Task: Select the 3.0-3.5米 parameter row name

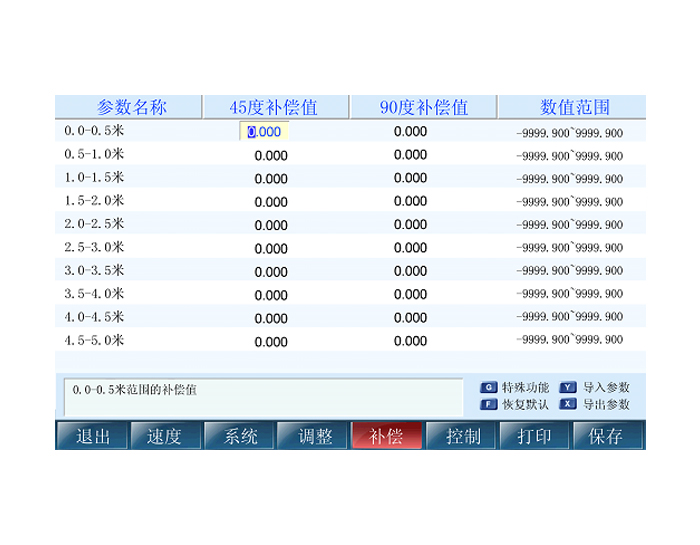Action: coord(94,270)
